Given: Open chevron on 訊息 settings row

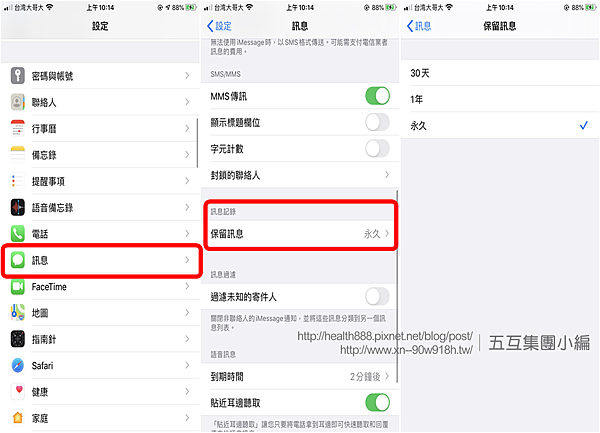Looking at the screenshot, I should [187, 260].
